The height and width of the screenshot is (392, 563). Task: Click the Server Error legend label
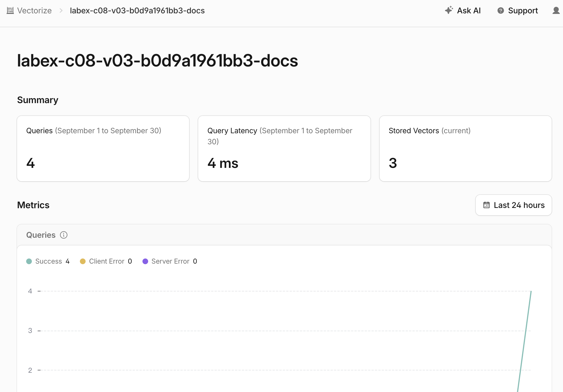click(x=170, y=261)
